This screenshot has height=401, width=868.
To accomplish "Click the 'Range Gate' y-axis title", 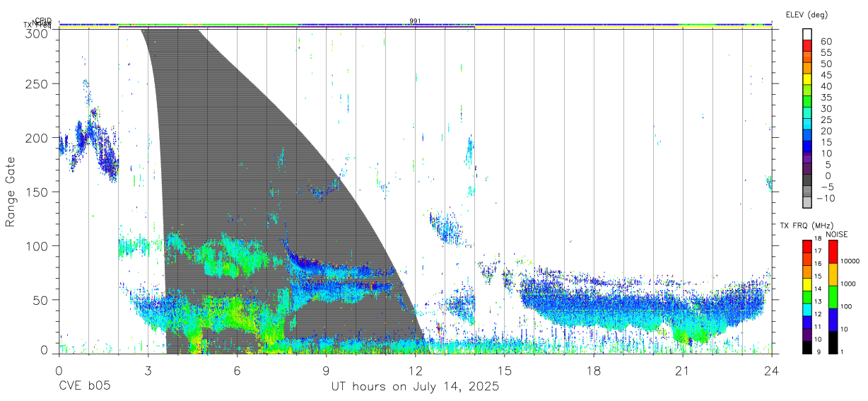I will tap(11, 192).
